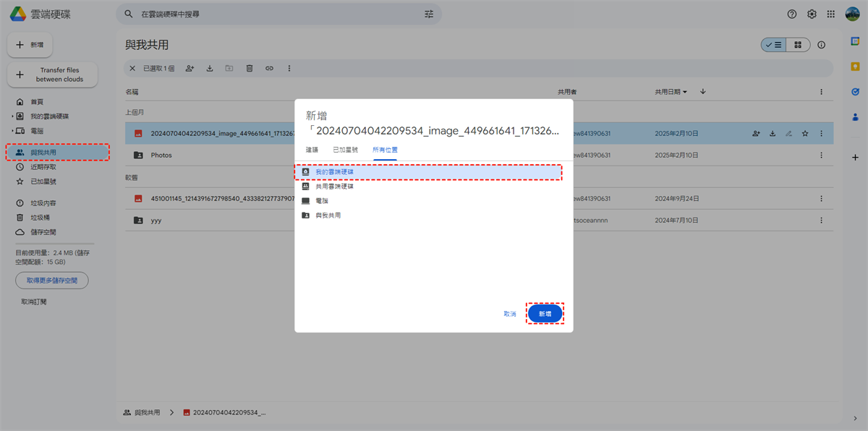Image resolution: width=868 pixels, height=431 pixels.
Task: Click the copy link icon in toolbar
Action: coord(269,68)
